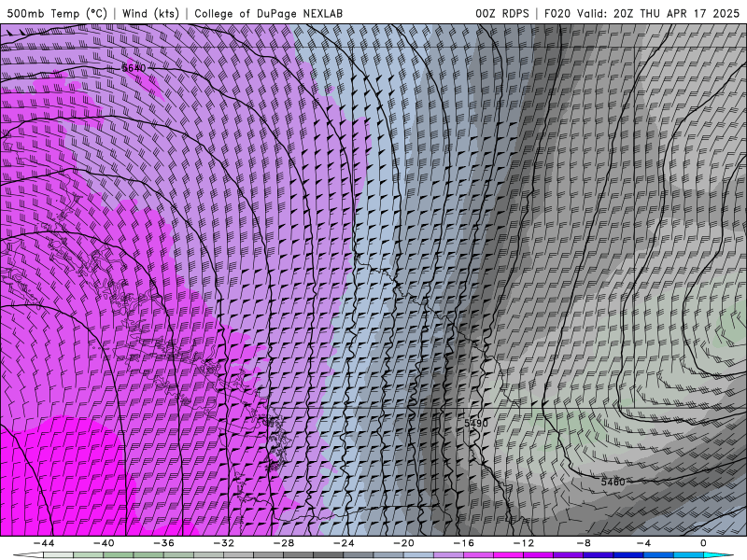Click the white arrow at colorbar's cold end
The image size is (747, 560).
pyautogui.click(x=28, y=555)
